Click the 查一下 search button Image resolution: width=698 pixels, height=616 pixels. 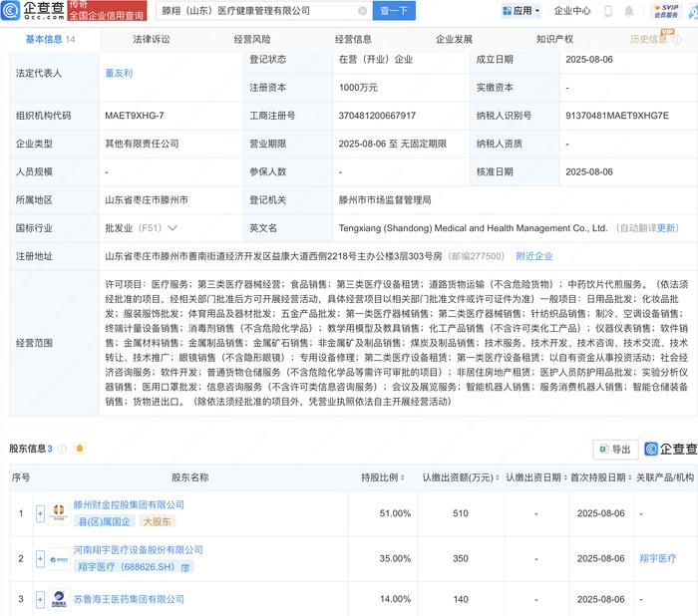(394, 11)
